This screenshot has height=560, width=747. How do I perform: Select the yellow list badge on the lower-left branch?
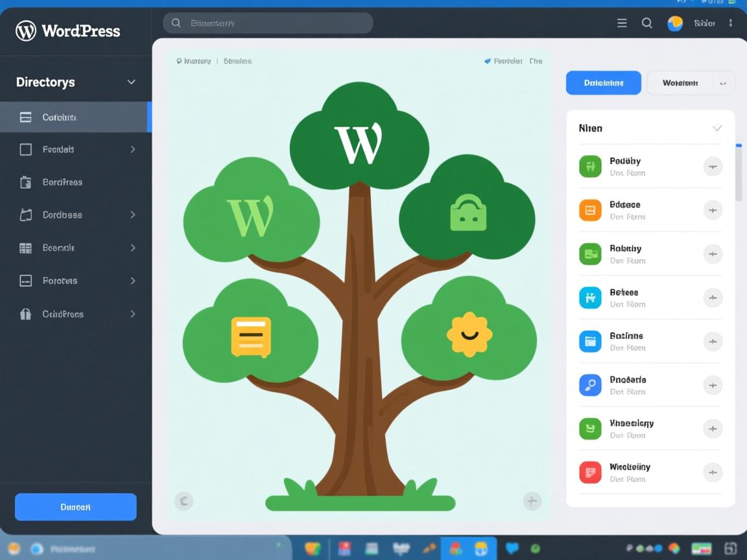252,336
